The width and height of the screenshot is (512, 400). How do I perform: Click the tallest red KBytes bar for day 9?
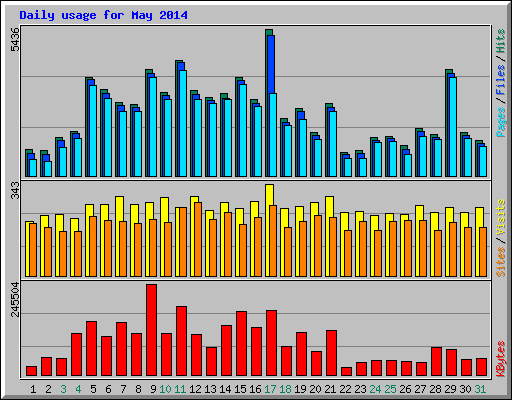point(151,330)
